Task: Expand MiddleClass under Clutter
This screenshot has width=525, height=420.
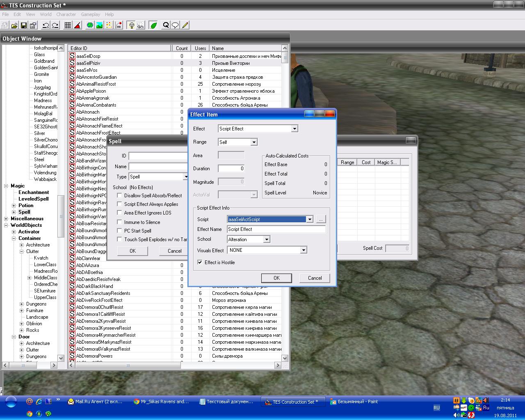Action: pos(29,278)
